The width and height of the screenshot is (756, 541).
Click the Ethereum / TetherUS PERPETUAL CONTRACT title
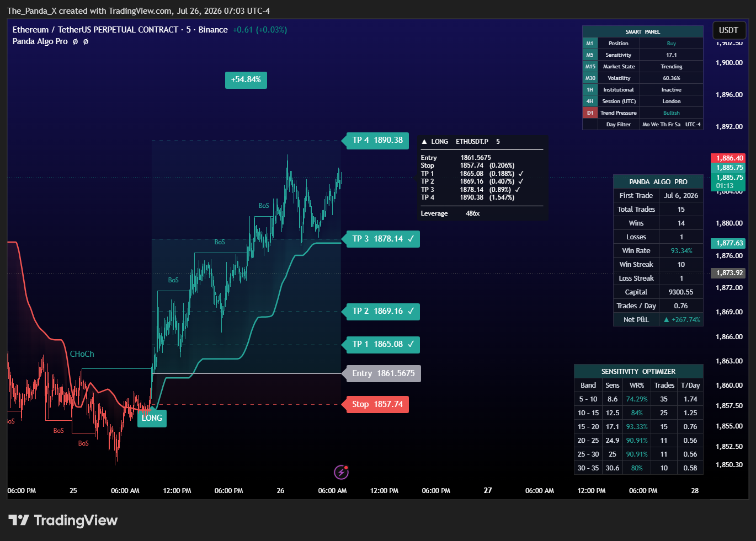[x=120, y=30]
